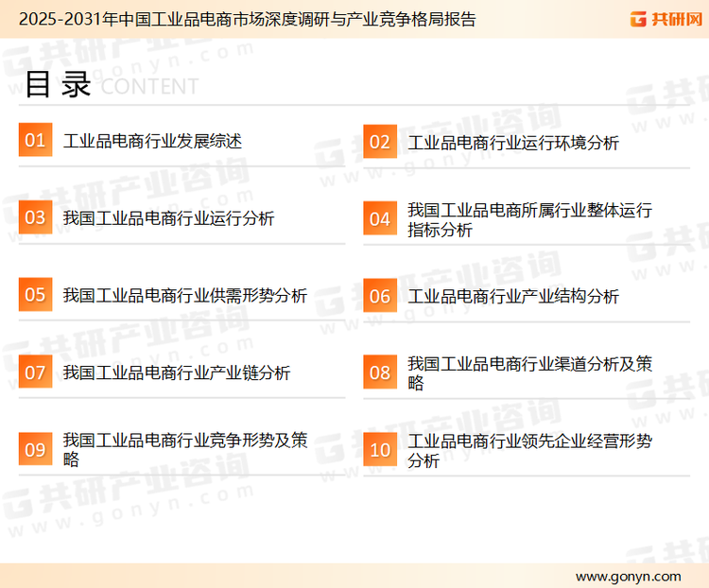This screenshot has width=709, height=588.
Task: Click the orange 05 number badge
Action: 35,294
